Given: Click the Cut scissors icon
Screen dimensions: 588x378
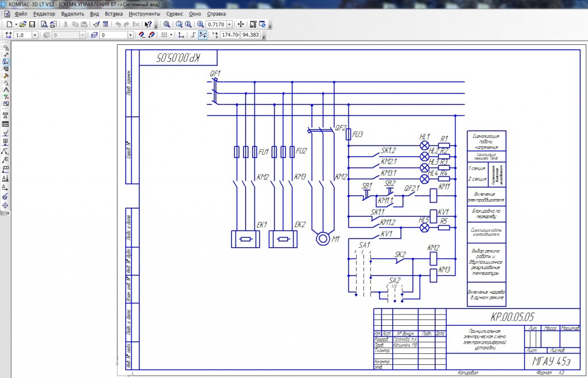Looking at the screenshot, I should (65, 24).
